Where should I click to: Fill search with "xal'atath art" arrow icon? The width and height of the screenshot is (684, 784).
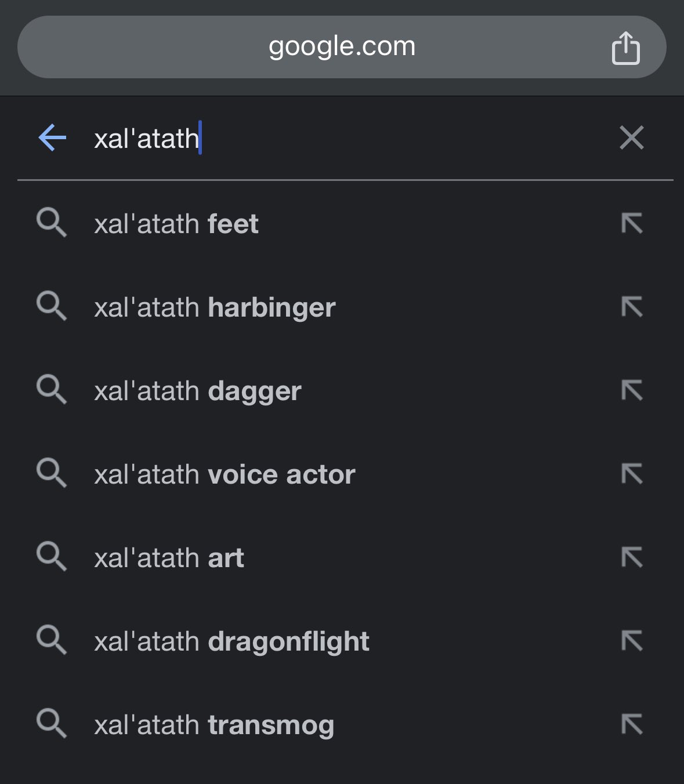(x=631, y=557)
